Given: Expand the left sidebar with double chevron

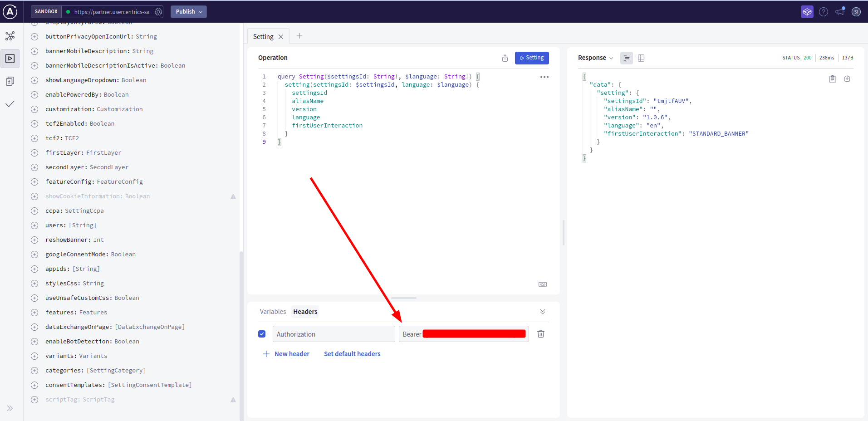Looking at the screenshot, I should 10,408.
